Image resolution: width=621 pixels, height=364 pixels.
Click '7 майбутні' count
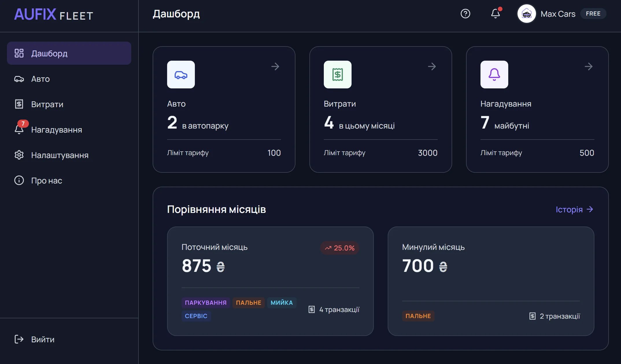[x=505, y=123]
